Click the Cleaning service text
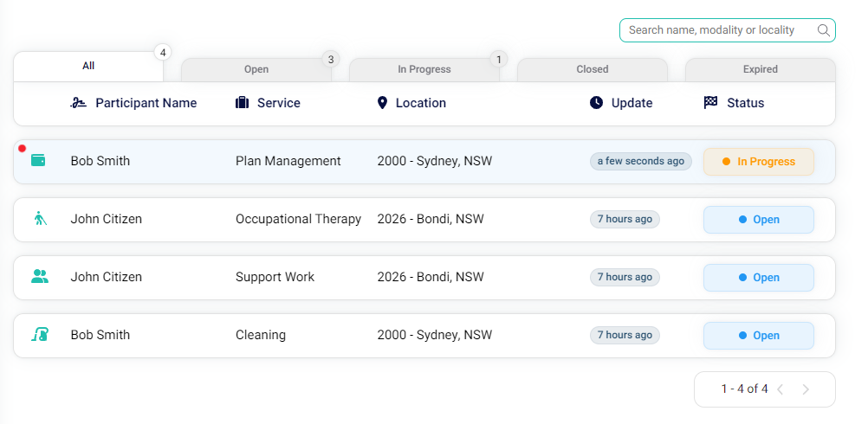 click(x=261, y=335)
